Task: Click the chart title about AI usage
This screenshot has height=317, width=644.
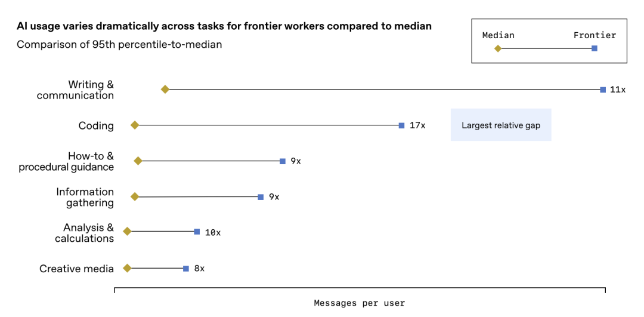Action: [224, 27]
